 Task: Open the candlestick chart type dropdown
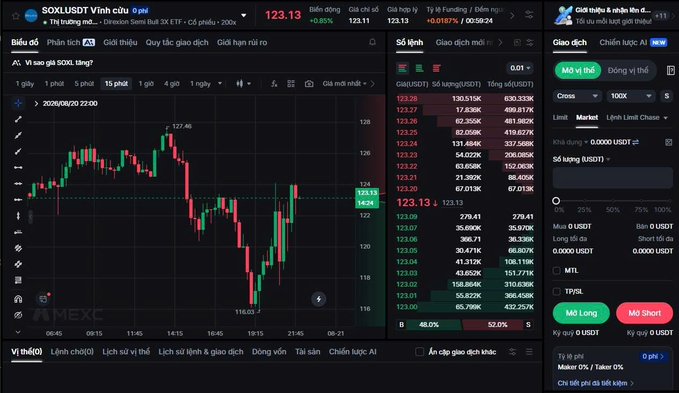click(244, 84)
